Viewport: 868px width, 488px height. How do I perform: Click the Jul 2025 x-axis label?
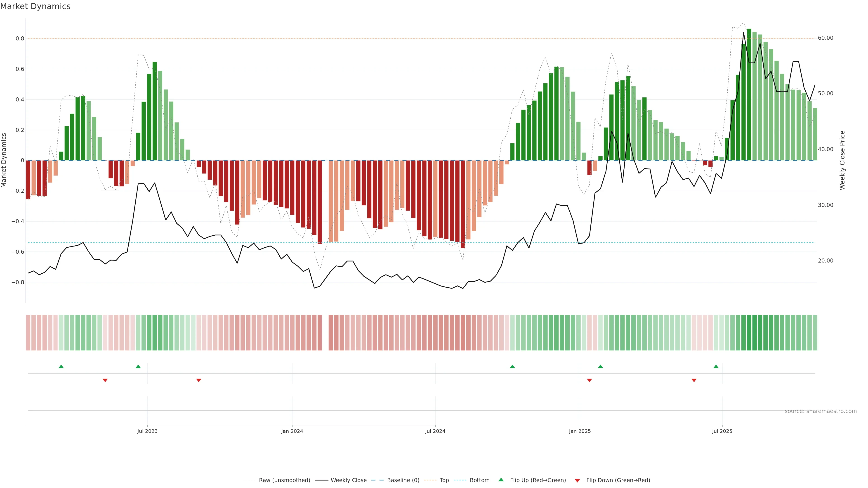(722, 431)
